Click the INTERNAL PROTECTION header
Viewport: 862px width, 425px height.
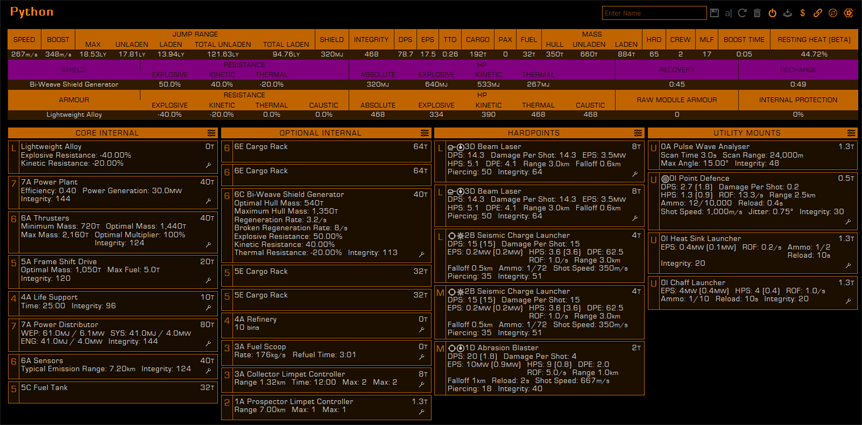point(798,100)
